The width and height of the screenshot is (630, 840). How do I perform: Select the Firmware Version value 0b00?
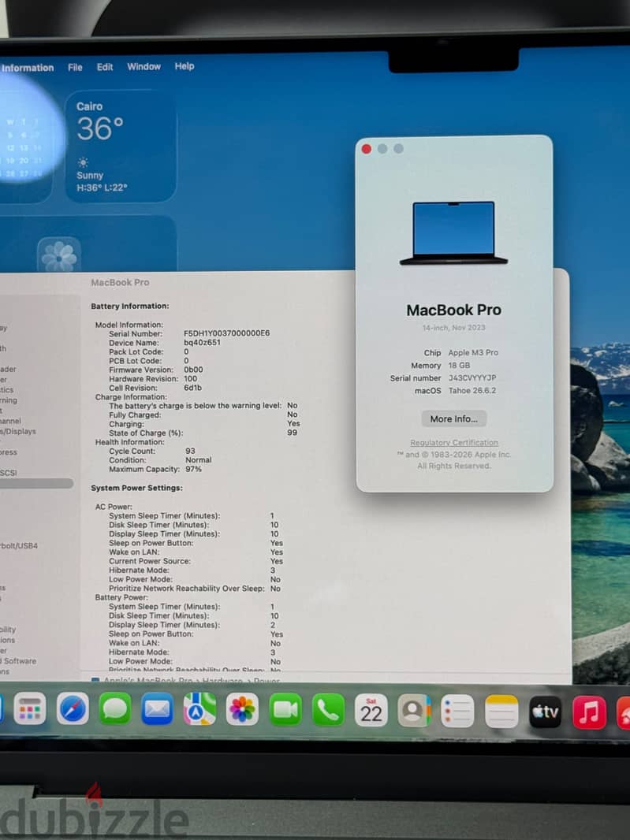193,370
